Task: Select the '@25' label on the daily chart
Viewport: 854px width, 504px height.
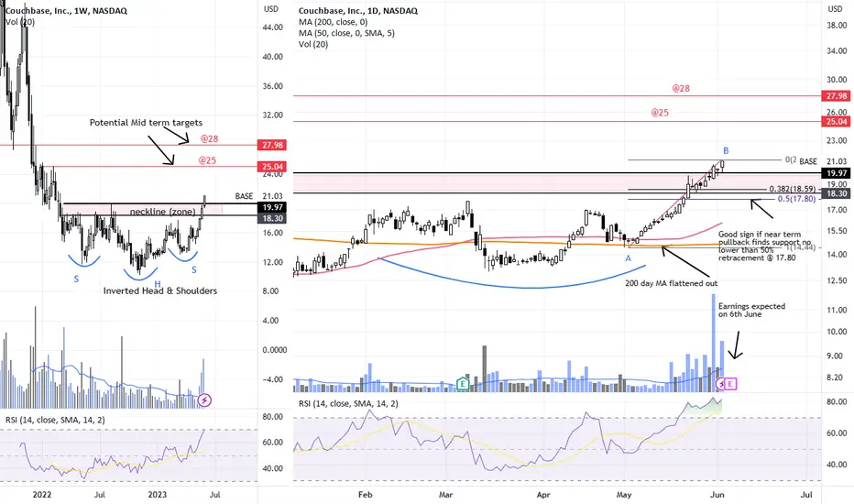Action: [x=660, y=112]
